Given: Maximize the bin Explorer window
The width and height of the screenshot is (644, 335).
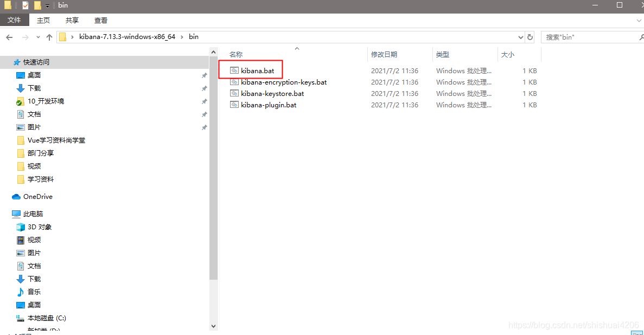Looking at the screenshot, I should (620, 5).
